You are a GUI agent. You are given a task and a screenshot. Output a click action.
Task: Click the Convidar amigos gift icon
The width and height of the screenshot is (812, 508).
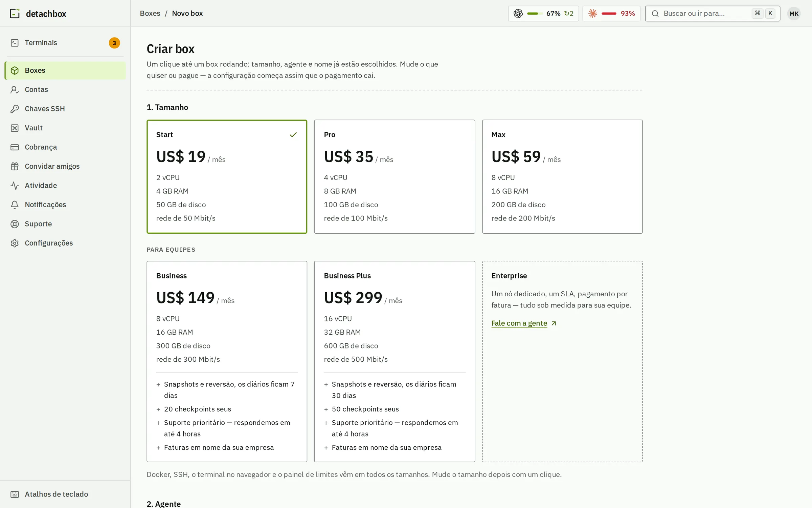[15, 166]
